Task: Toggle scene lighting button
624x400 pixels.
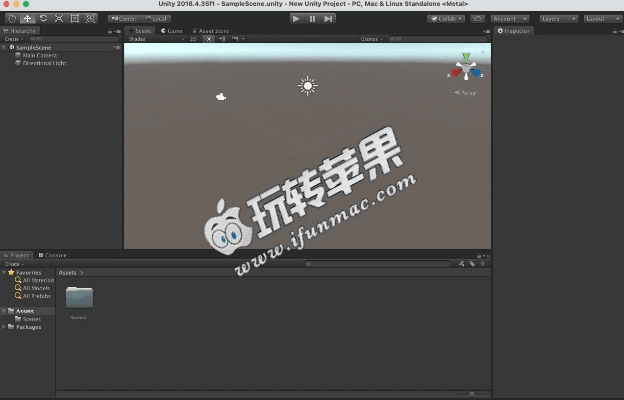Action: click(208, 39)
